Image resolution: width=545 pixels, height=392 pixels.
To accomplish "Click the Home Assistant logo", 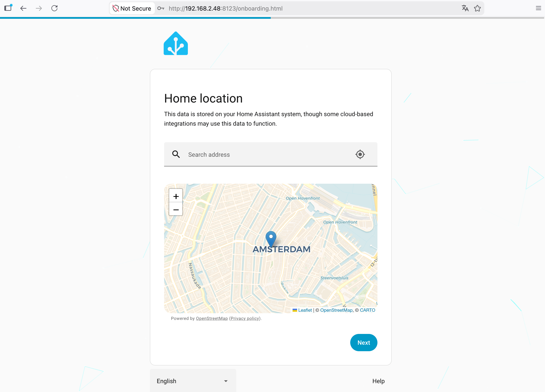I will [176, 43].
